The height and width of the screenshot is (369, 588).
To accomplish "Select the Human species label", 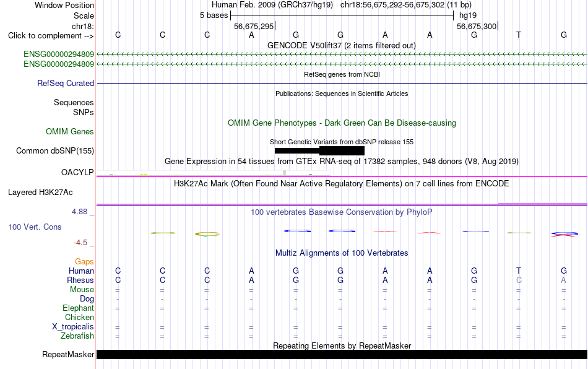I will click(x=81, y=271).
